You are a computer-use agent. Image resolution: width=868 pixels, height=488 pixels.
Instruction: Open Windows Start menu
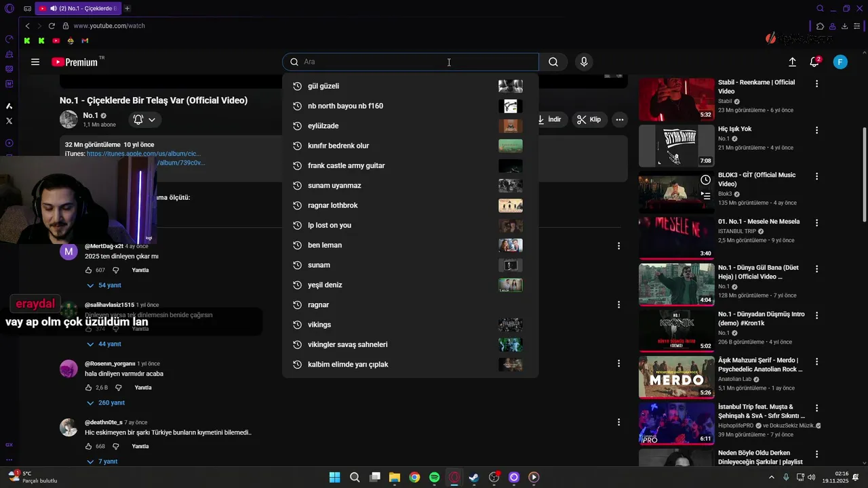tap(334, 477)
